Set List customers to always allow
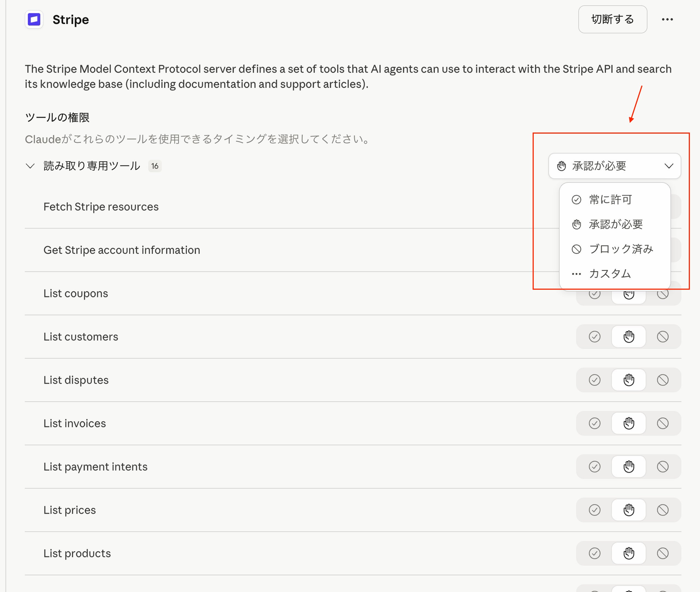700x592 pixels. click(594, 337)
